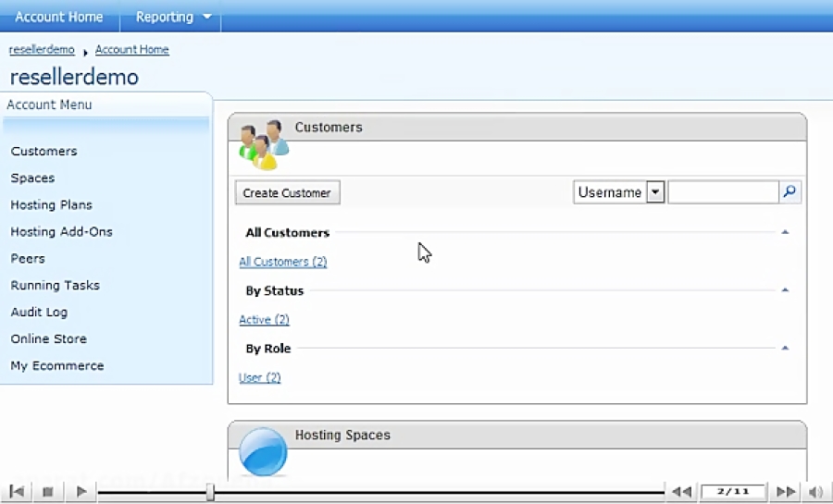833x504 pixels.
Task: Click the playback progress slider handle
Action: tap(210, 493)
